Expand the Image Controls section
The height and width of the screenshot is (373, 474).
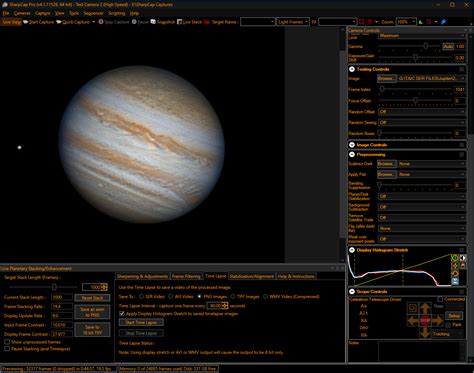tap(352, 145)
